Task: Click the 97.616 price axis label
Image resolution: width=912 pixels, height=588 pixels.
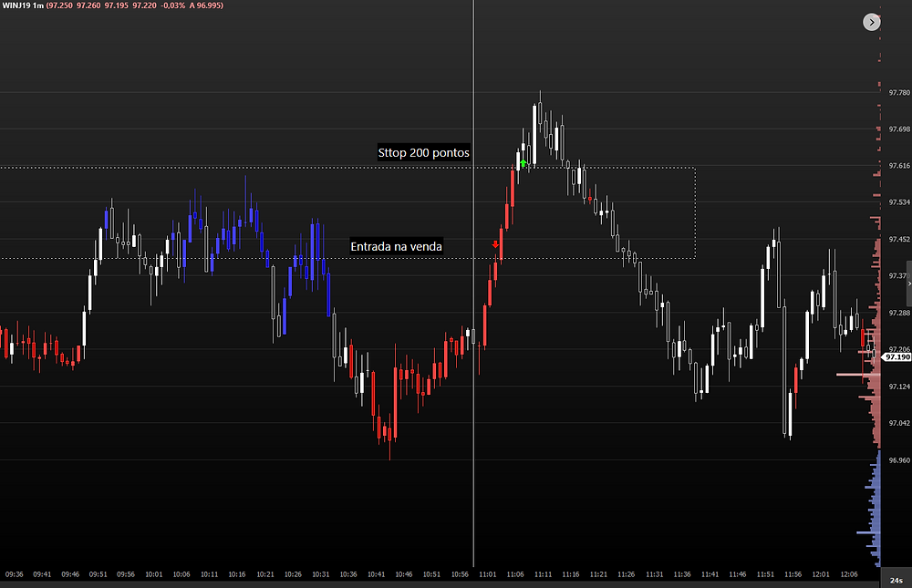Action: [x=899, y=166]
